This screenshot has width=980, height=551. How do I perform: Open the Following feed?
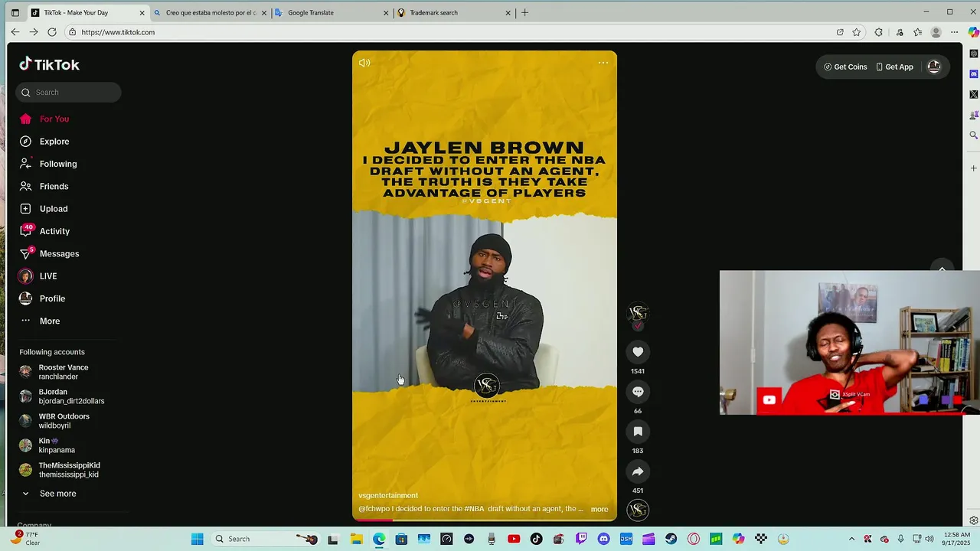pyautogui.click(x=57, y=164)
